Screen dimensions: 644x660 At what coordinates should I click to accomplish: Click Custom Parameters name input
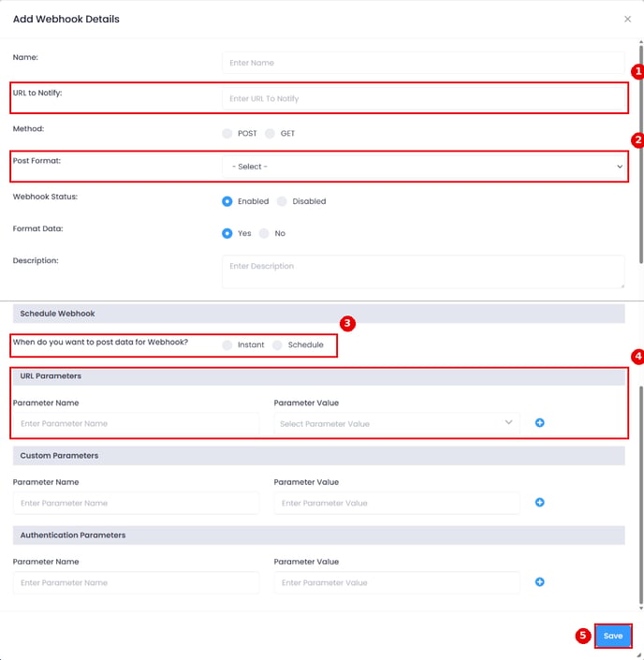pos(136,503)
